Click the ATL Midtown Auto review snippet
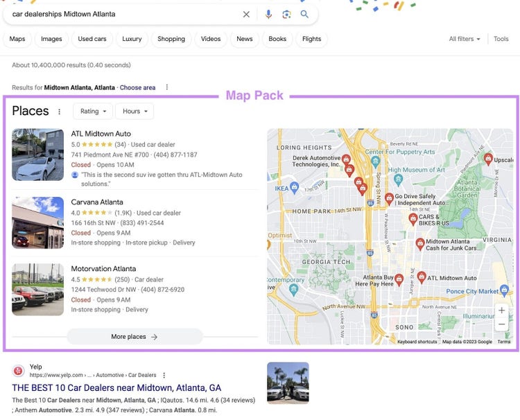 pyautogui.click(x=161, y=179)
